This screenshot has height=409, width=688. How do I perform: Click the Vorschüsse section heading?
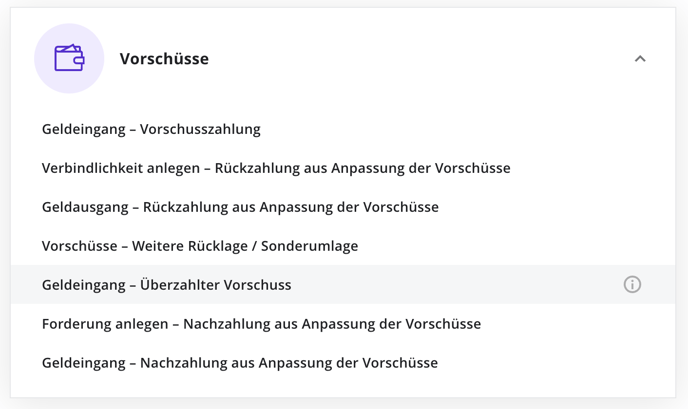point(164,59)
